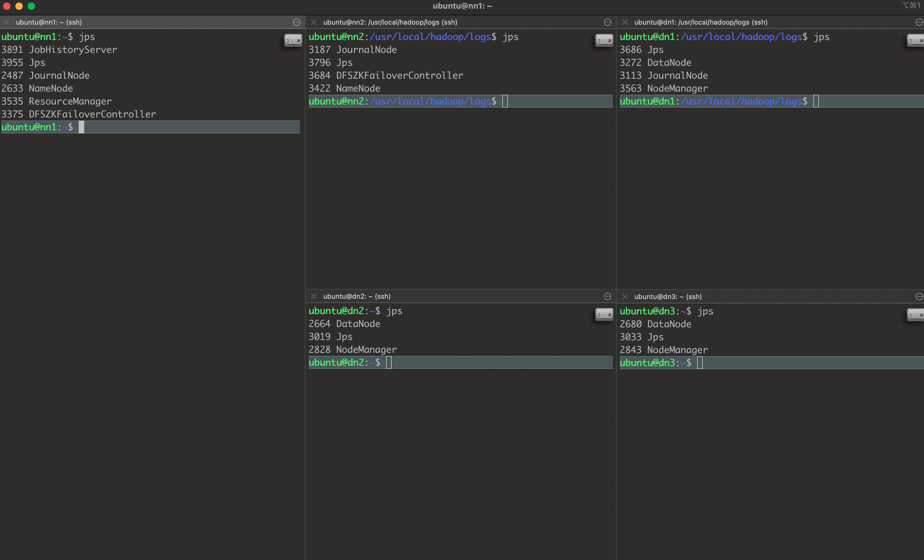Click '3955 Jps' line in nn1

pos(23,63)
